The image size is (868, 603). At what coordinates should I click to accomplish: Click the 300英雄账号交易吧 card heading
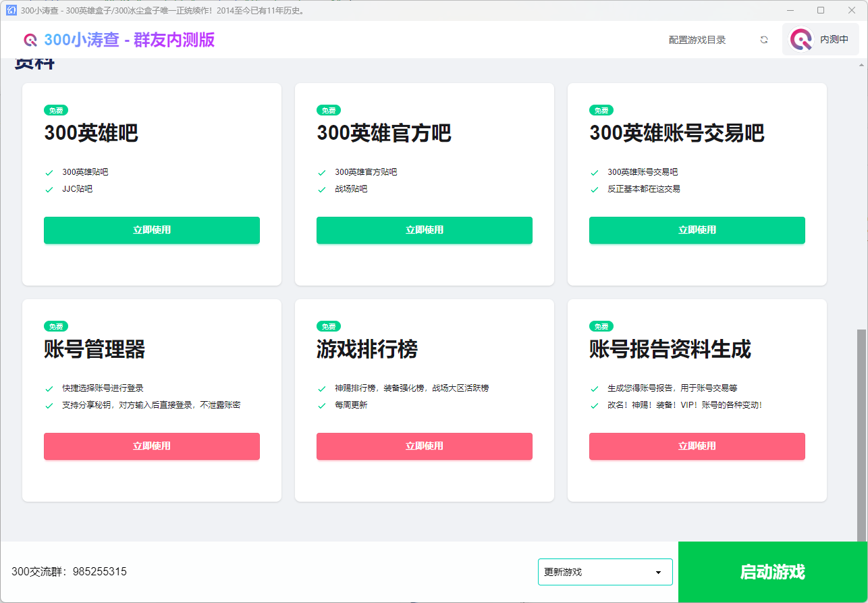(677, 133)
